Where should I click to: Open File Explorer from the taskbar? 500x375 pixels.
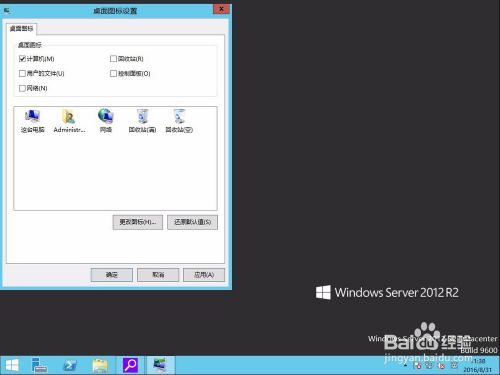point(100,365)
